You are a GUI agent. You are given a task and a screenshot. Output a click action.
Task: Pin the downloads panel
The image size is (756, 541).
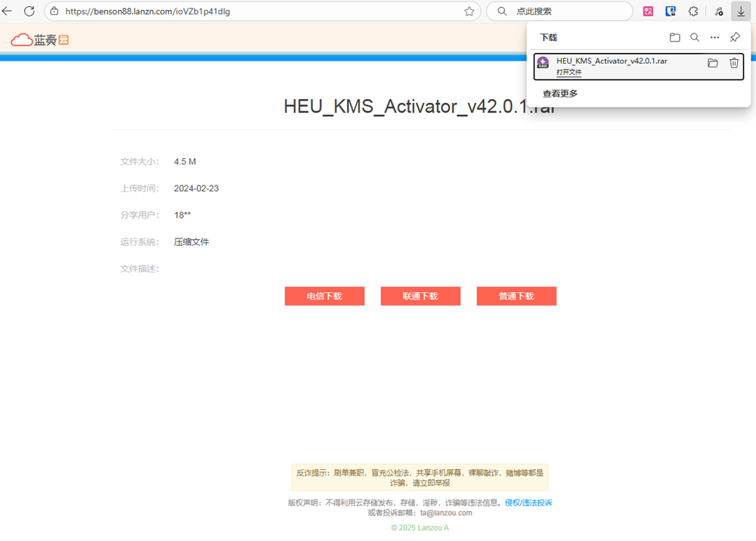click(x=735, y=37)
